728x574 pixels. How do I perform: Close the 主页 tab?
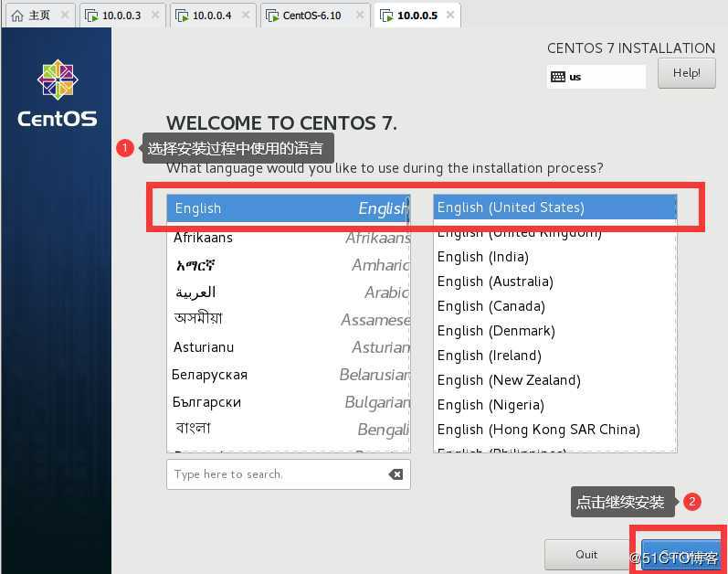click(x=65, y=16)
